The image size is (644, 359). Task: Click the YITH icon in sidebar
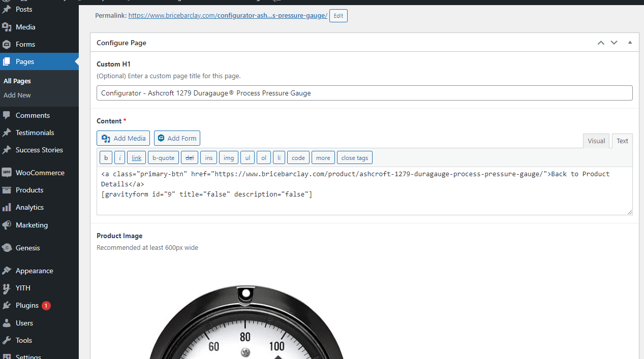(x=7, y=288)
